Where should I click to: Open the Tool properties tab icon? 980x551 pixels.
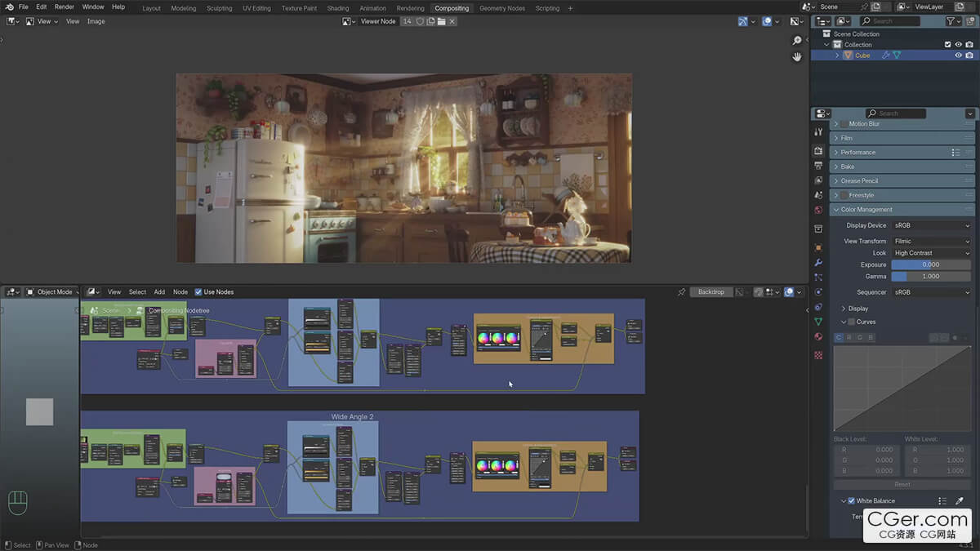[818, 132]
